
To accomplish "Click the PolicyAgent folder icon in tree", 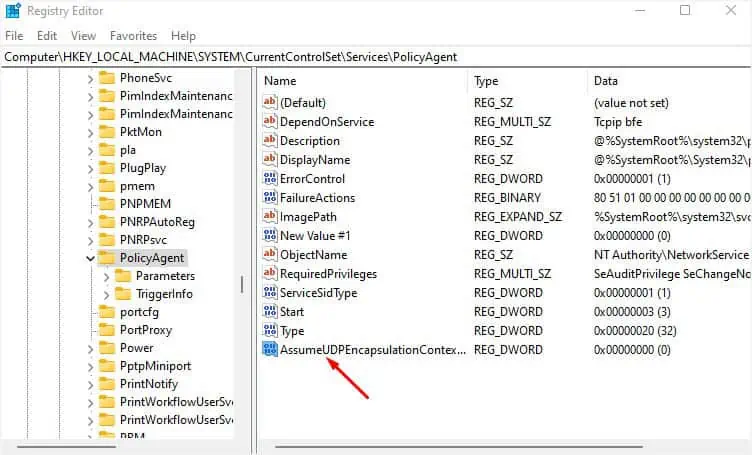I will point(107,258).
